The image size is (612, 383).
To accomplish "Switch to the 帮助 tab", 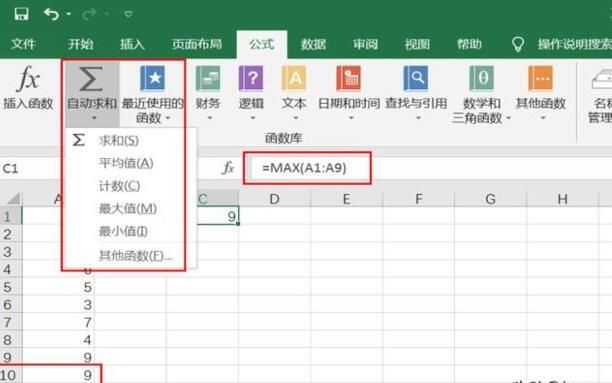I will tap(469, 44).
